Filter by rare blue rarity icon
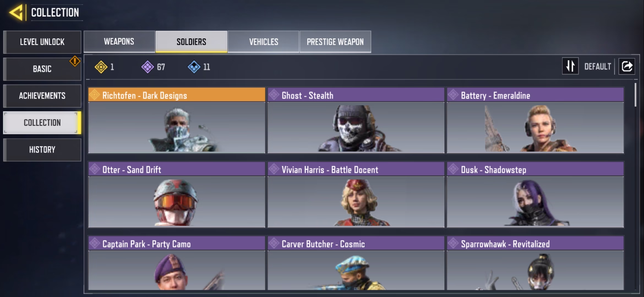644x297 pixels. [194, 67]
